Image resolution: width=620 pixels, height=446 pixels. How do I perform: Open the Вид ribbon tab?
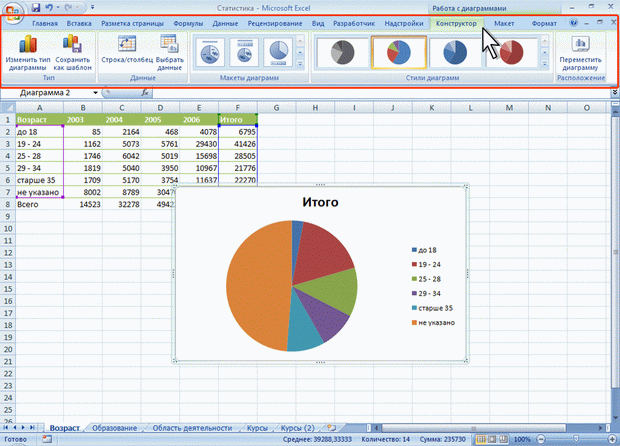tap(318, 23)
